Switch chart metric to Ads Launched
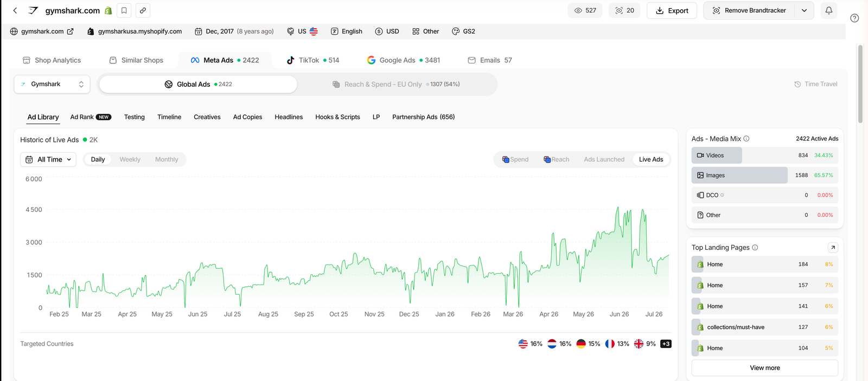Image resolution: width=868 pixels, height=381 pixels. [604, 159]
